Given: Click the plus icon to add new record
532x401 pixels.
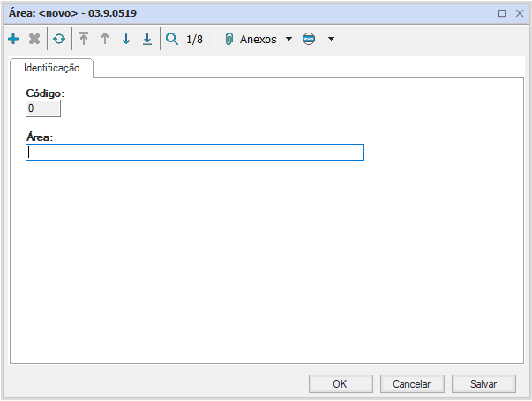Looking at the screenshot, I should click(x=13, y=40).
